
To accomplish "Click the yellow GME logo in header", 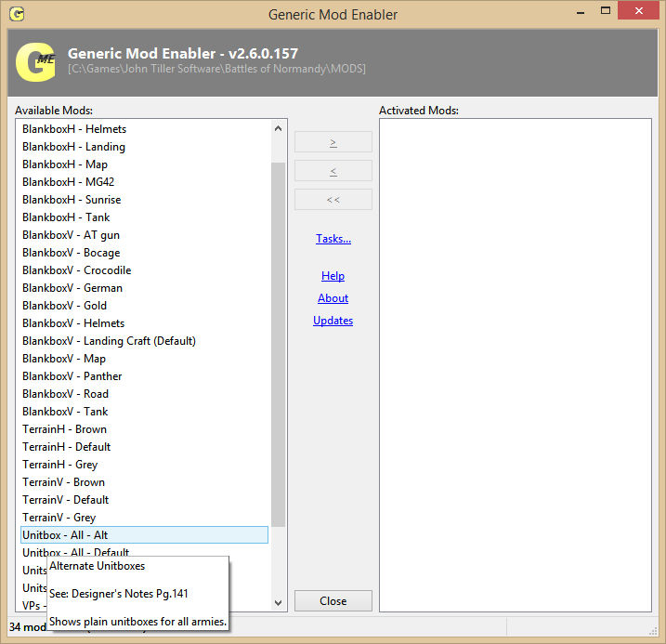I will pyautogui.click(x=35, y=62).
